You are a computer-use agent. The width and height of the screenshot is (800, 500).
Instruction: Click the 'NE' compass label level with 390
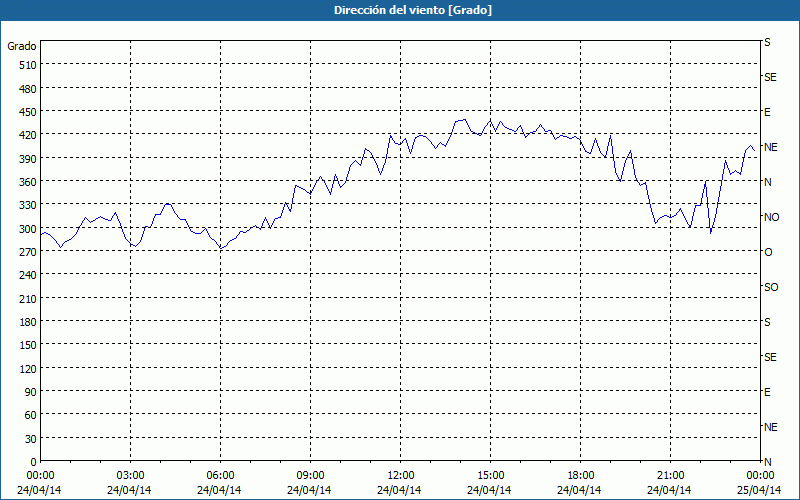(770, 147)
